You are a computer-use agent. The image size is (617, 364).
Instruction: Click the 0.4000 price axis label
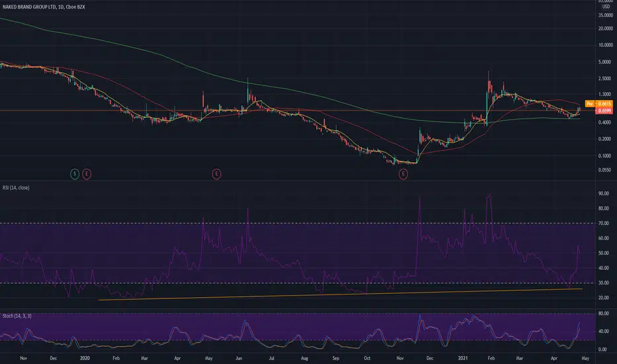(605, 122)
